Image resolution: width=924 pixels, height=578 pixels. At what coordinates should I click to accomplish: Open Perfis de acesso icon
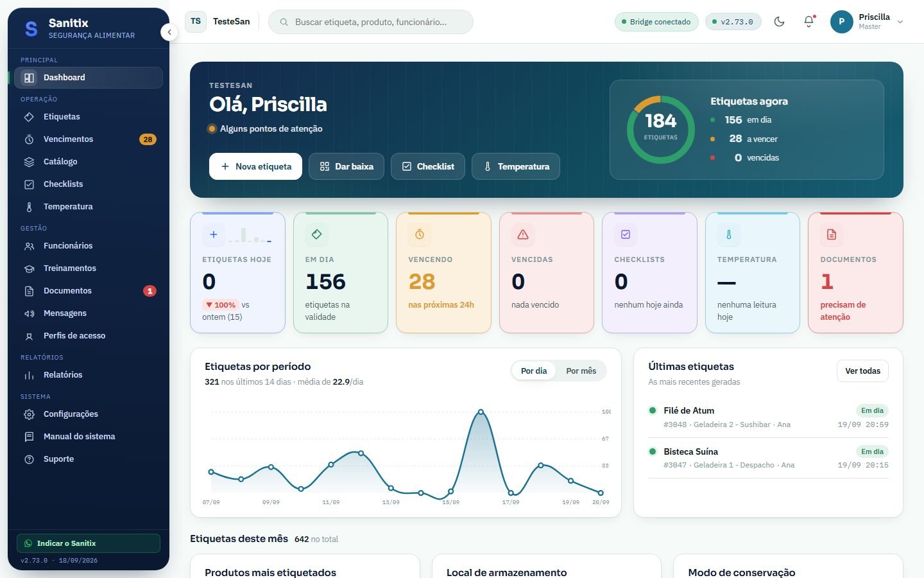pos(29,336)
